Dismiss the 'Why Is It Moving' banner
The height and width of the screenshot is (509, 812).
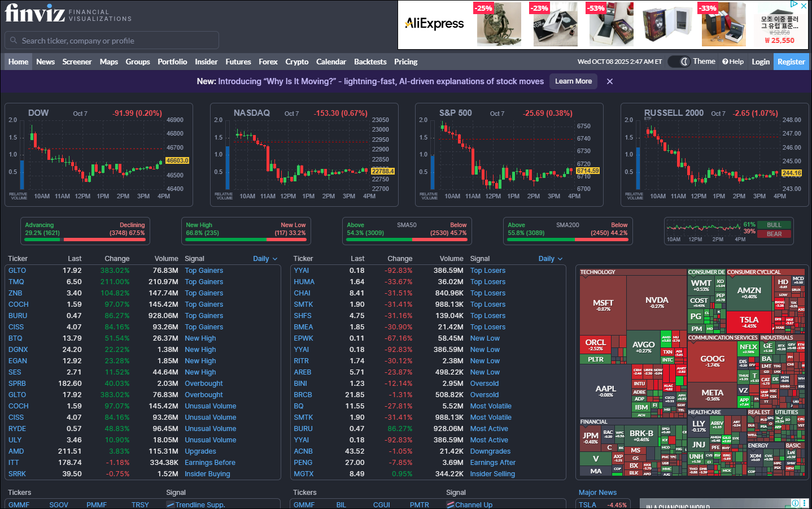(610, 81)
